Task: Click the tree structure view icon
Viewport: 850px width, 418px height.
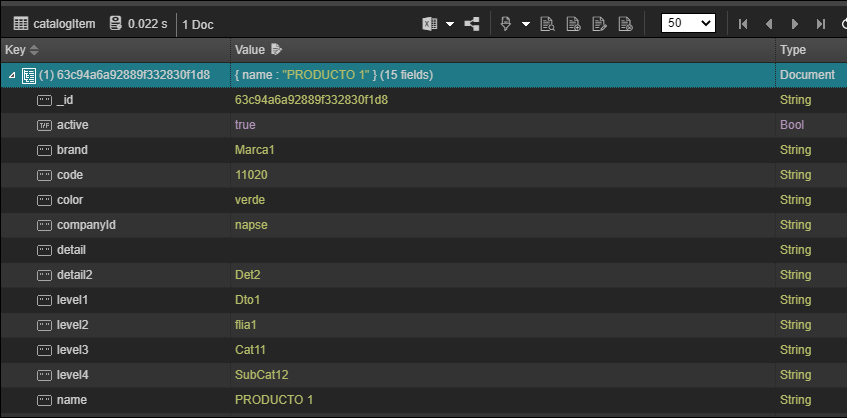Action: pos(472,24)
